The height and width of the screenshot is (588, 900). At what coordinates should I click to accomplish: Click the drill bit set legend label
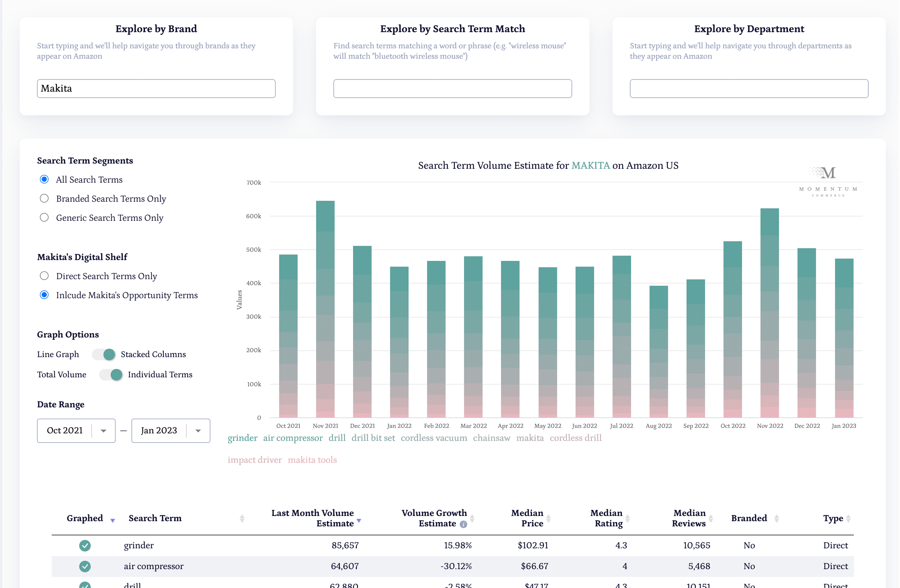373,438
